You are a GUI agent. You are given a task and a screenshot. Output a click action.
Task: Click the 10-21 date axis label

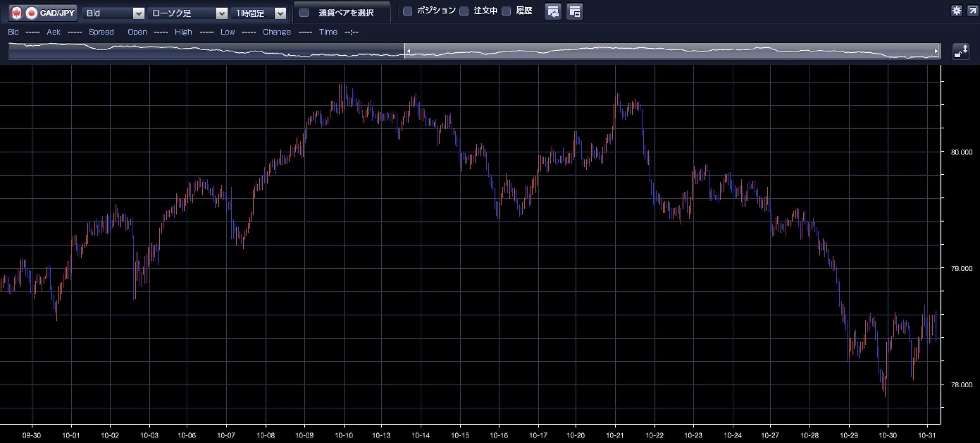(x=615, y=435)
